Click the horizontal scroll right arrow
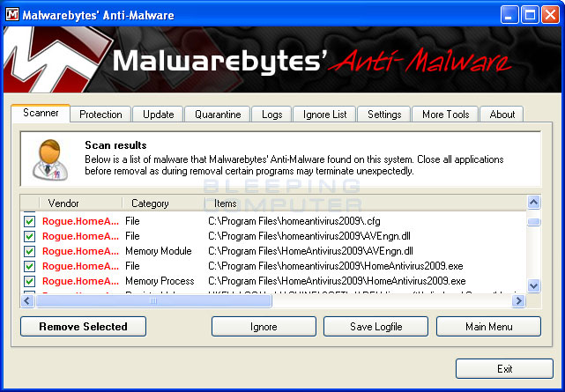Screen dimensions: 565x392 point(518,300)
